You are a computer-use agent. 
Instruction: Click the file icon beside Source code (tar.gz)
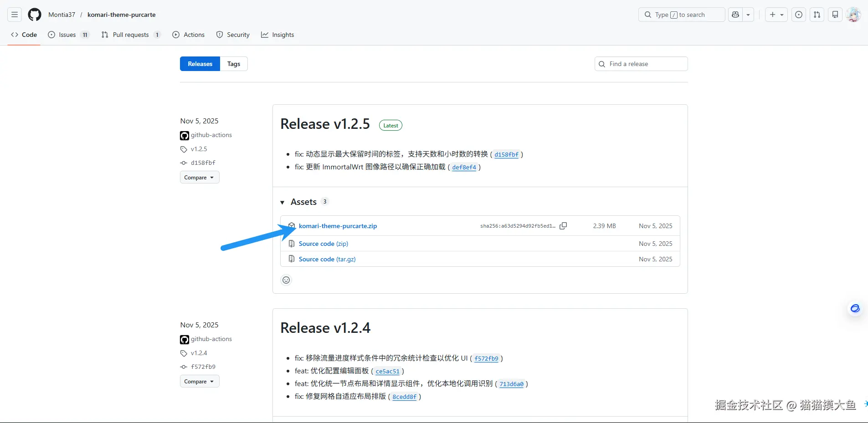pos(292,259)
